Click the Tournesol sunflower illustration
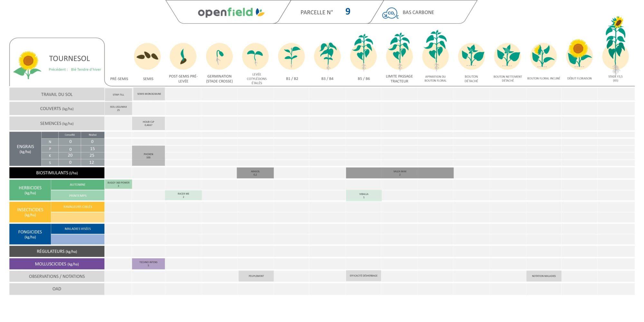The width and height of the screenshot is (644, 322). pos(28,64)
